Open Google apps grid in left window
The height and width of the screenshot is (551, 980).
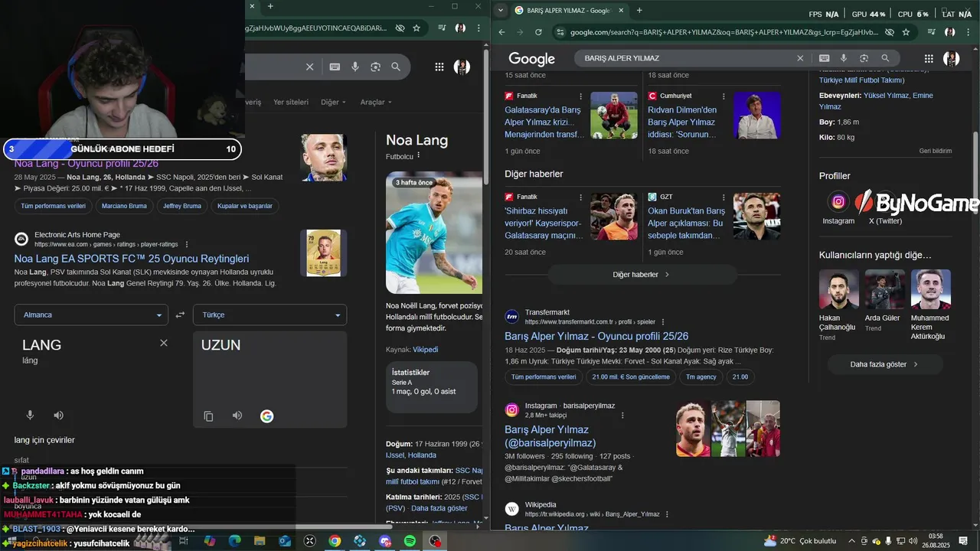pos(439,67)
